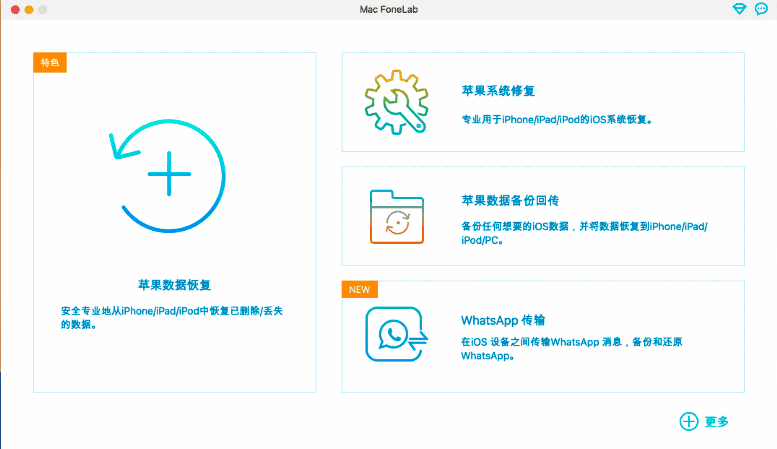Click the orange 特色 badge

click(50, 62)
